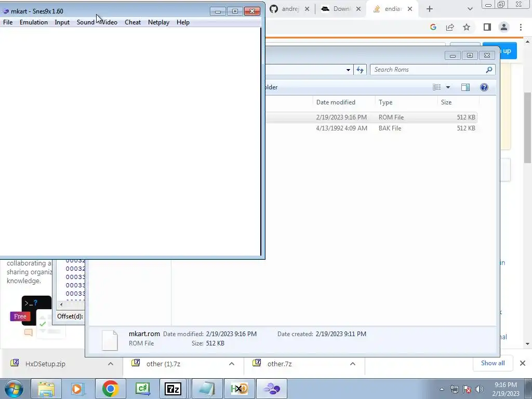Viewport: 532px width, 399px height.
Task: Change the Explorer view icon
Action: coord(436,87)
